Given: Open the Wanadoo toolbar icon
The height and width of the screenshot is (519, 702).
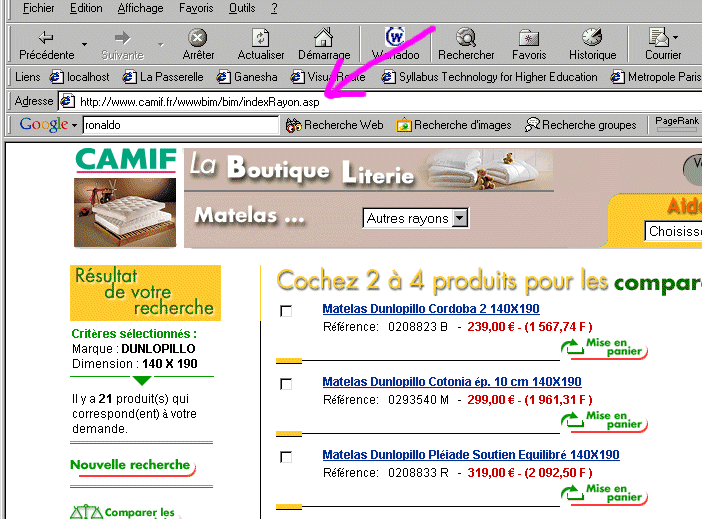Looking at the screenshot, I should 395,37.
